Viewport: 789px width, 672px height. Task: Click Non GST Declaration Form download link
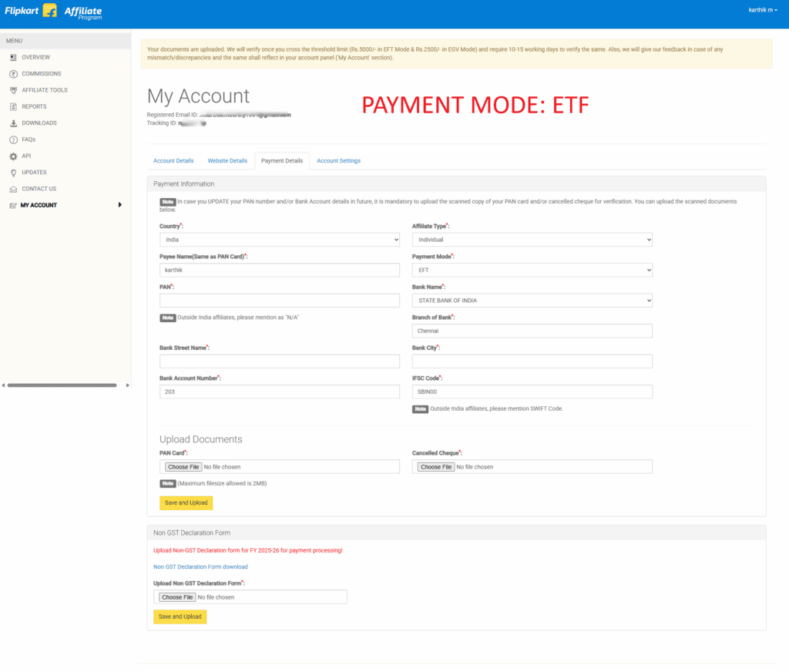click(201, 567)
